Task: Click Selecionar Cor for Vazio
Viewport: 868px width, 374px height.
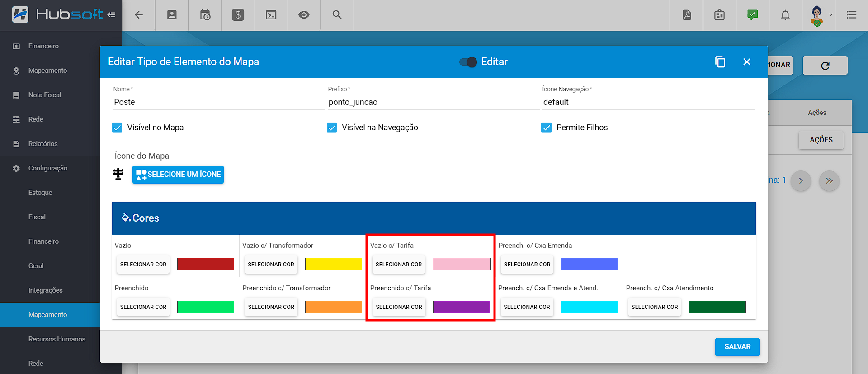Action: [x=143, y=265]
